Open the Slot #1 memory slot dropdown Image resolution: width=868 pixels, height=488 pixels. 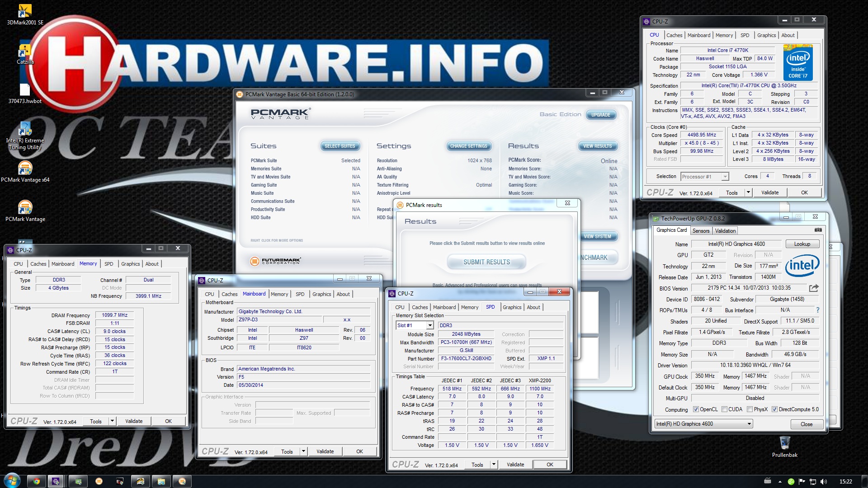click(x=415, y=325)
